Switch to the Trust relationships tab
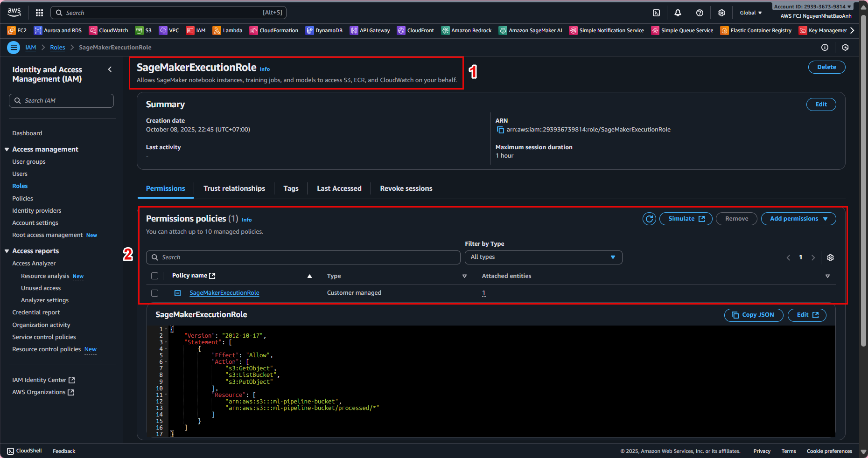 [x=234, y=188]
